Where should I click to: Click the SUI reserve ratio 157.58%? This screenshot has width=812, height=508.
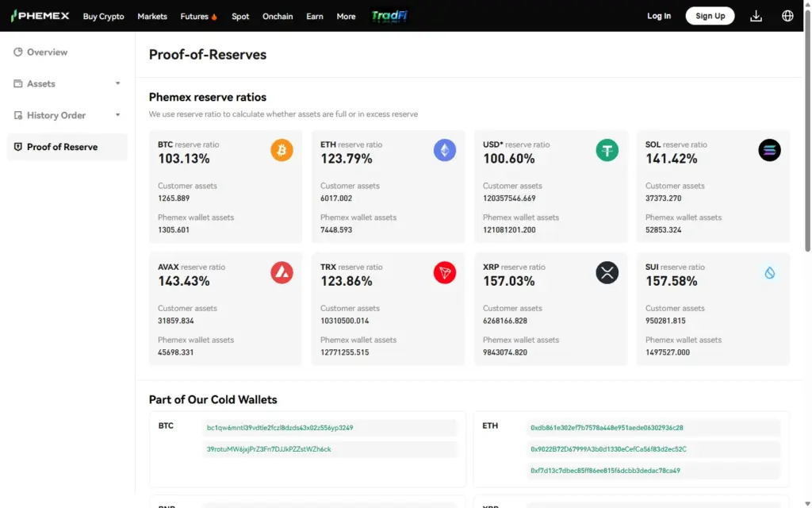tap(671, 281)
